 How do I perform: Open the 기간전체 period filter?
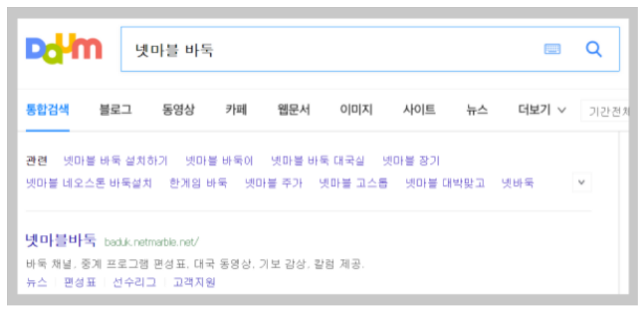tap(604, 111)
